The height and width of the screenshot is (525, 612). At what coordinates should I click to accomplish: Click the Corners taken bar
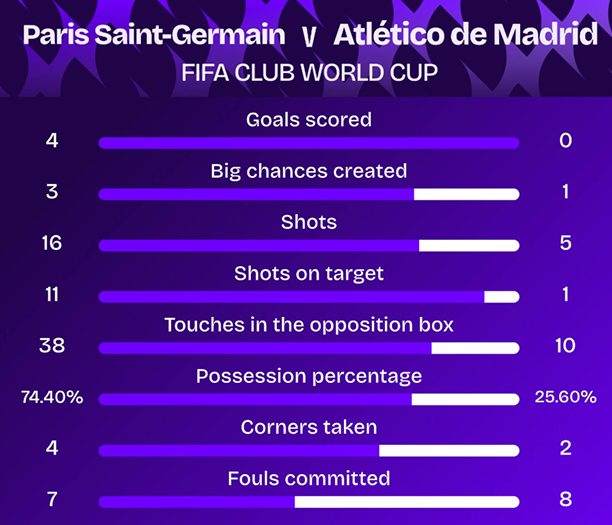tap(309, 450)
